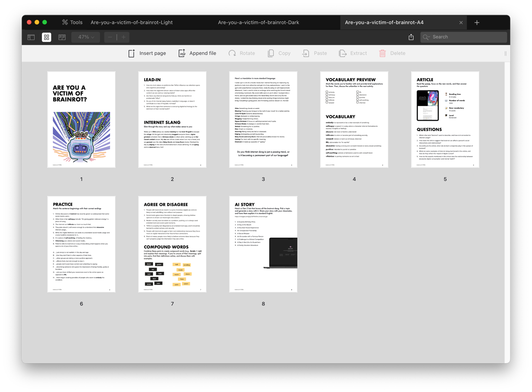The width and height of the screenshot is (532, 392).
Task: Click the Share icon in toolbar
Action: click(x=411, y=37)
